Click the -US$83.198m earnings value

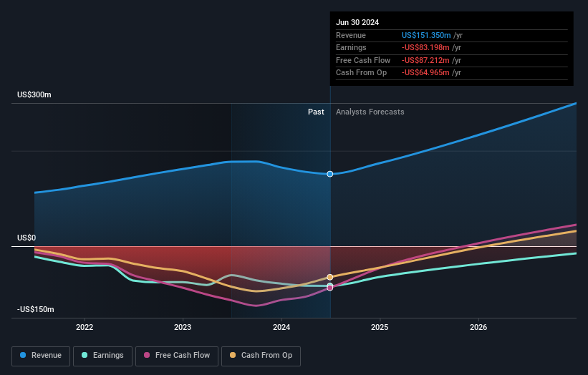(425, 47)
